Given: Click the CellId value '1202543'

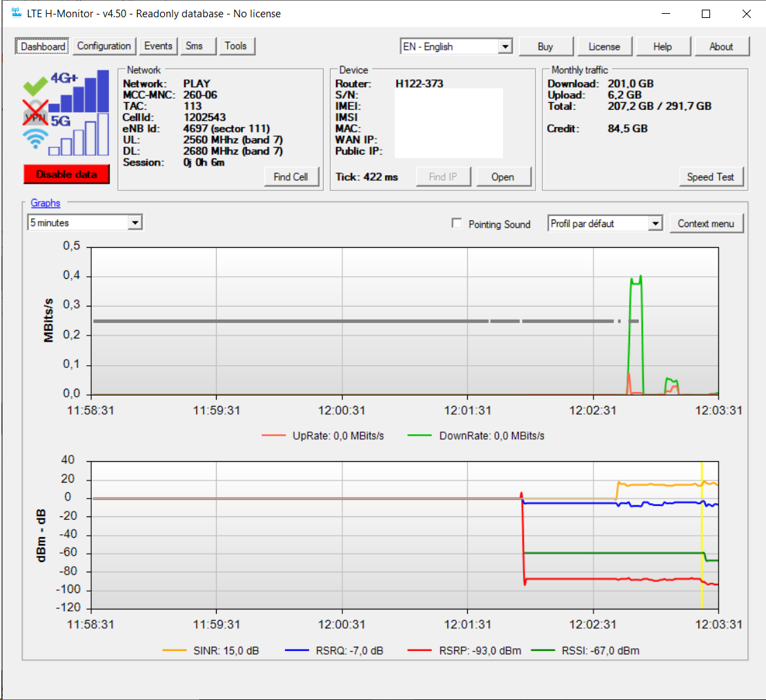Looking at the screenshot, I should [x=205, y=117].
